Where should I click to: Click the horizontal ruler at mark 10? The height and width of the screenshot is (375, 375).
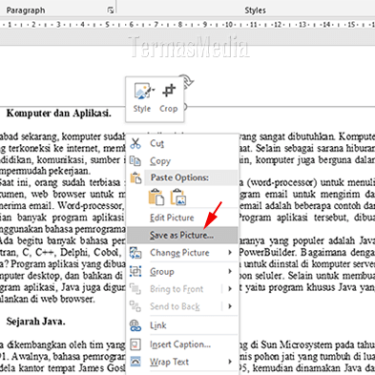(229, 25)
